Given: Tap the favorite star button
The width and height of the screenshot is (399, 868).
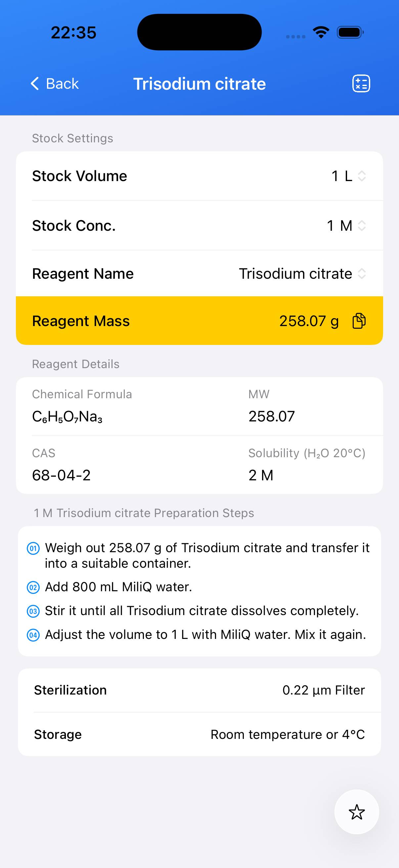Looking at the screenshot, I should tap(357, 812).
